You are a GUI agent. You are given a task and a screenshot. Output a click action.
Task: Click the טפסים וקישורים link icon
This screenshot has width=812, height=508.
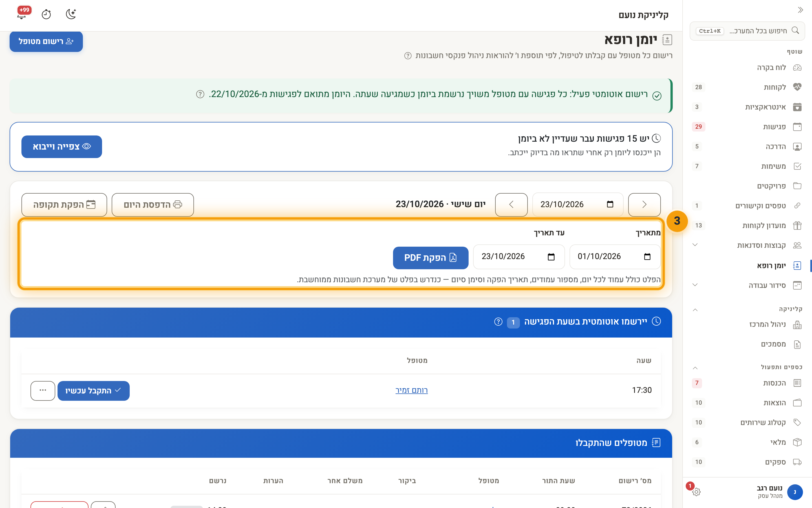pyautogui.click(x=797, y=206)
